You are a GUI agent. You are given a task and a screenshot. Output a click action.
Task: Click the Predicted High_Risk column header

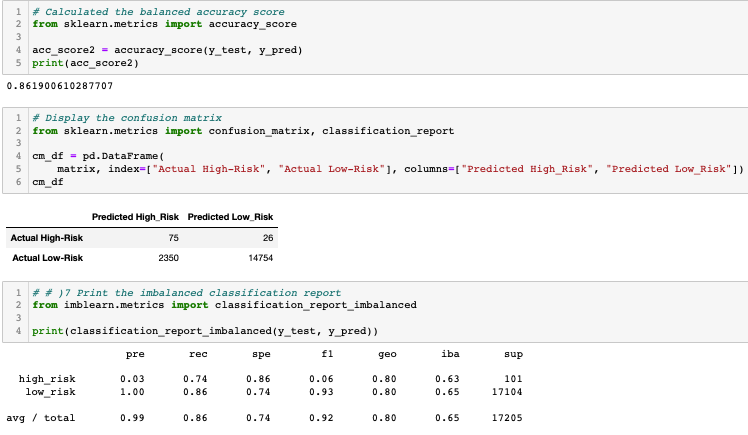point(135,217)
